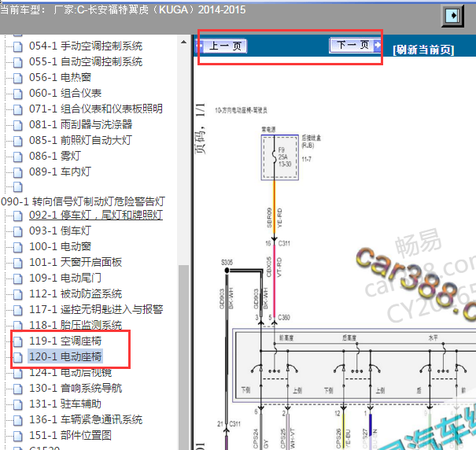Click page icon beside 119-1 空调座椅
This screenshot has height=450, width=476.
[x=18, y=341]
